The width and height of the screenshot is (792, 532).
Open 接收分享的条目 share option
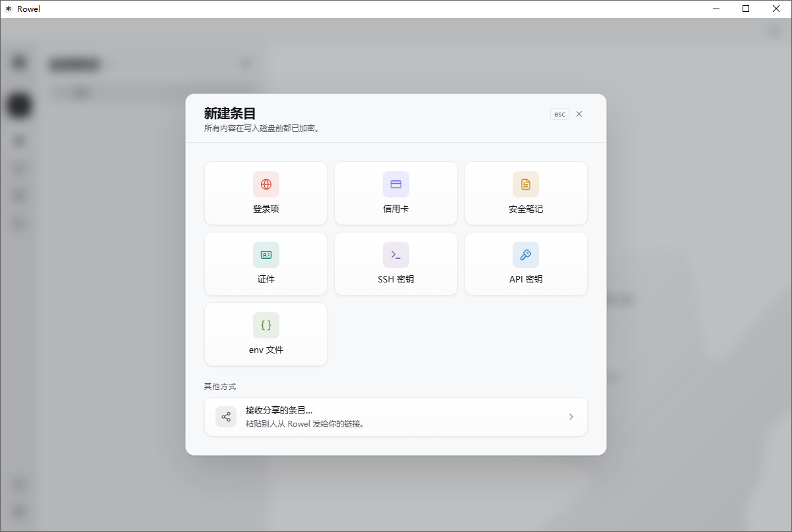[x=396, y=417]
